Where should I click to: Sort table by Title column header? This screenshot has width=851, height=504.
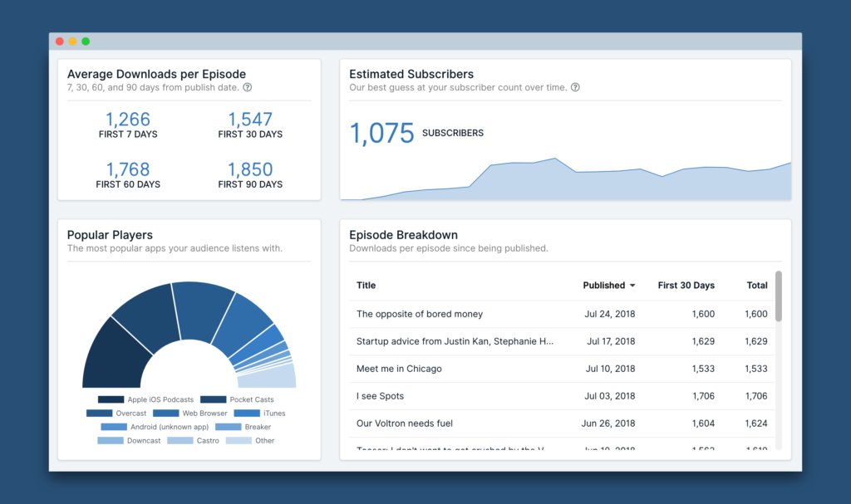coord(366,286)
